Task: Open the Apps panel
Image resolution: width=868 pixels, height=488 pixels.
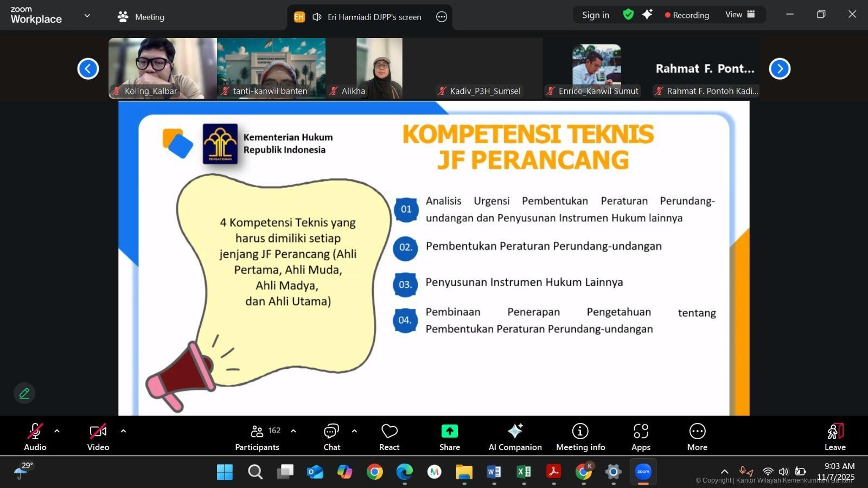Action: (x=641, y=437)
